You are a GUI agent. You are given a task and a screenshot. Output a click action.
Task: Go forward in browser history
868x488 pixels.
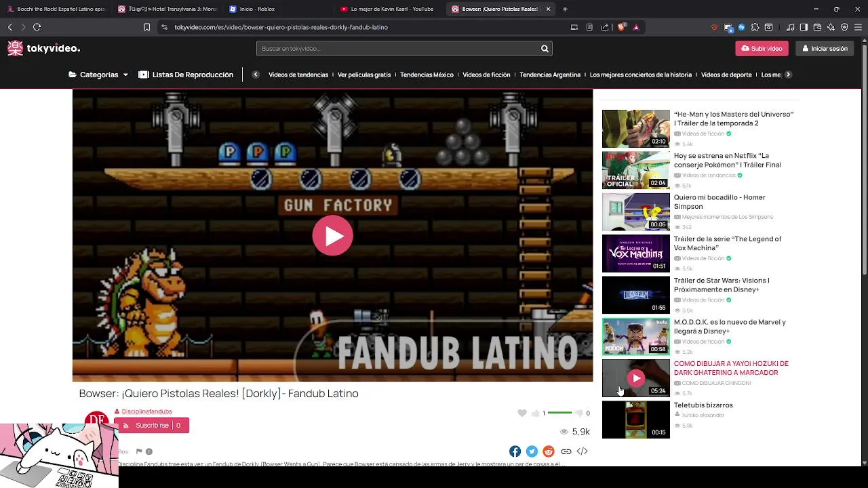tap(23, 27)
